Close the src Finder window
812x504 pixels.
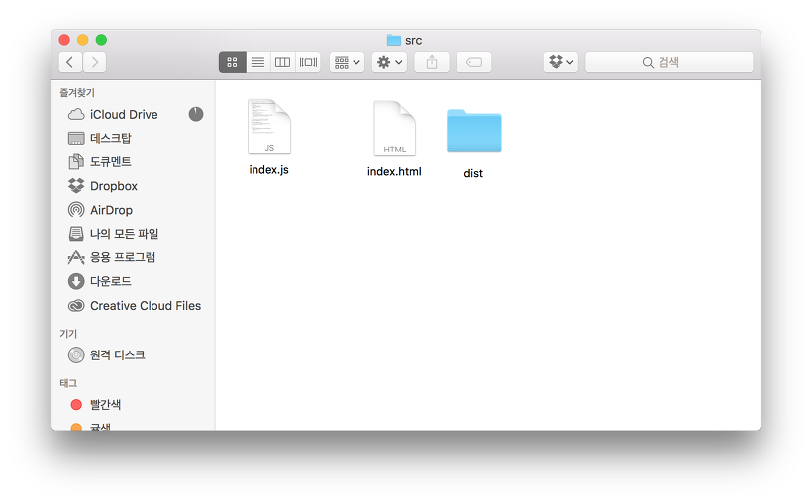tap(64, 40)
